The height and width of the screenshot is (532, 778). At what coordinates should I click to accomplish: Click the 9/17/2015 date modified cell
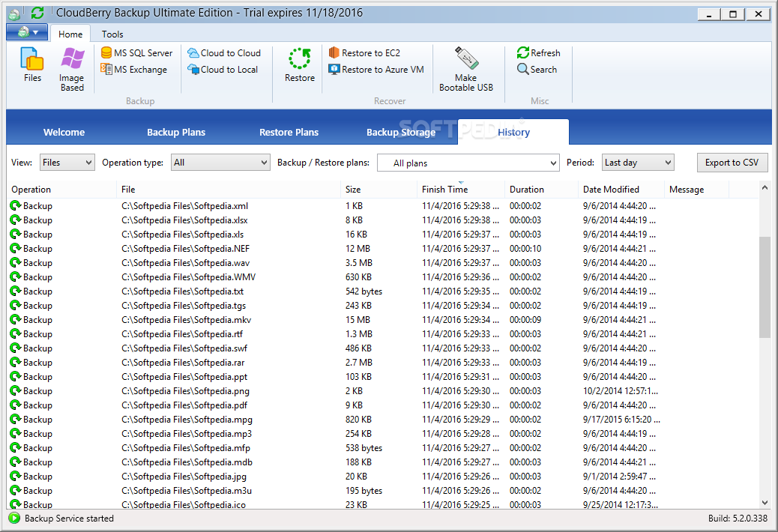pyautogui.click(x=621, y=419)
